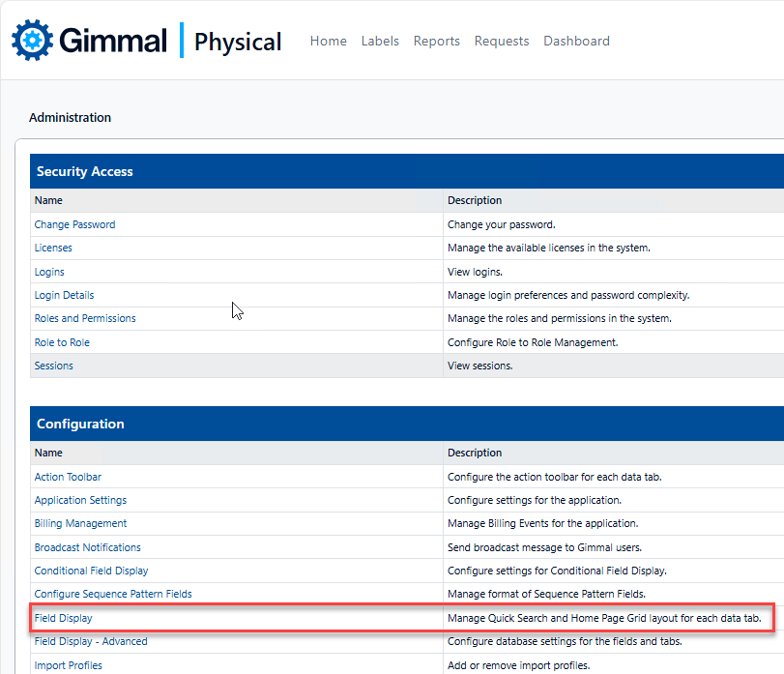Open Application Settings link
This screenshot has height=674, width=784.
[80, 500]
